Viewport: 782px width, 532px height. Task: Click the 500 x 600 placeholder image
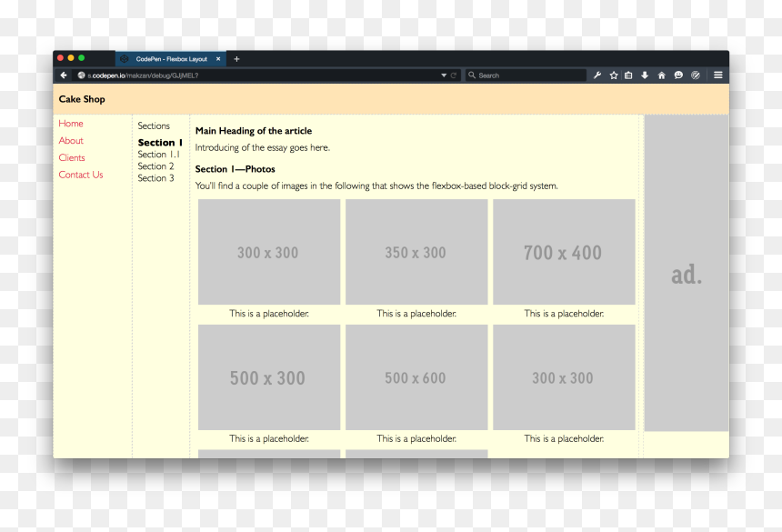click(416, 376)
